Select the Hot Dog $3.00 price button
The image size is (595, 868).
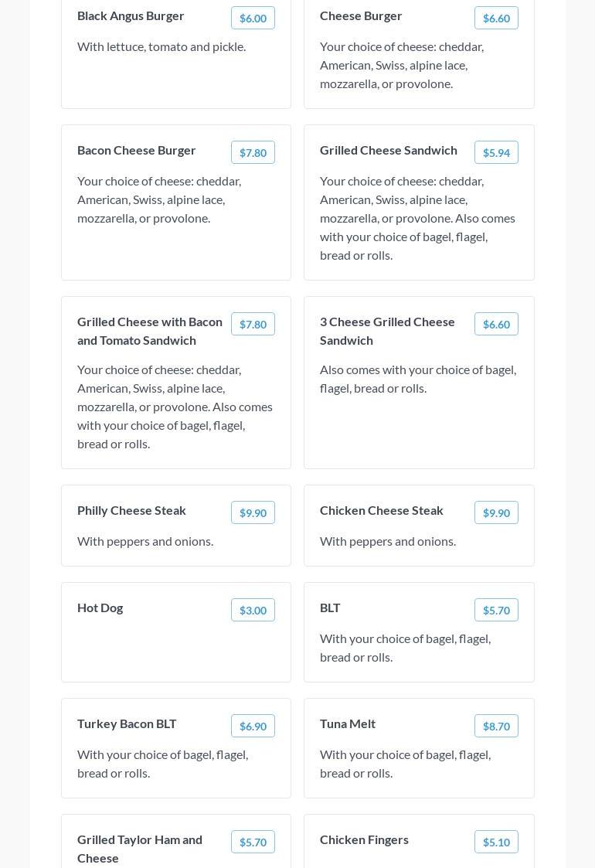[x=253, y=610]
